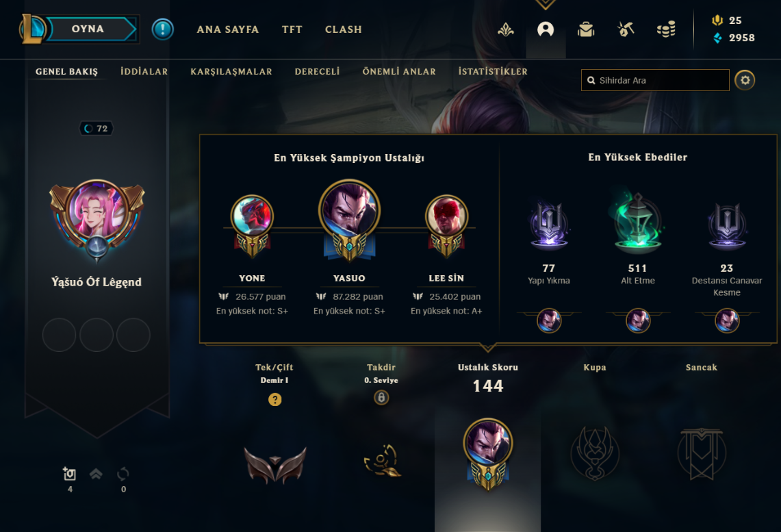Viewport: 781px width, 532px height.
Task: Open the Profile icon in top bar
Action: [x=546, y=29]
